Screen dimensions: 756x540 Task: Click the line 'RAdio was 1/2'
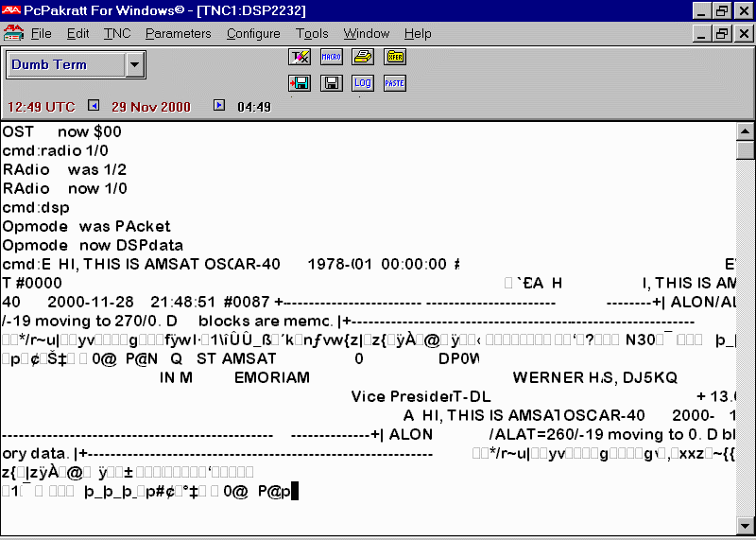click(x=64, y=169)
